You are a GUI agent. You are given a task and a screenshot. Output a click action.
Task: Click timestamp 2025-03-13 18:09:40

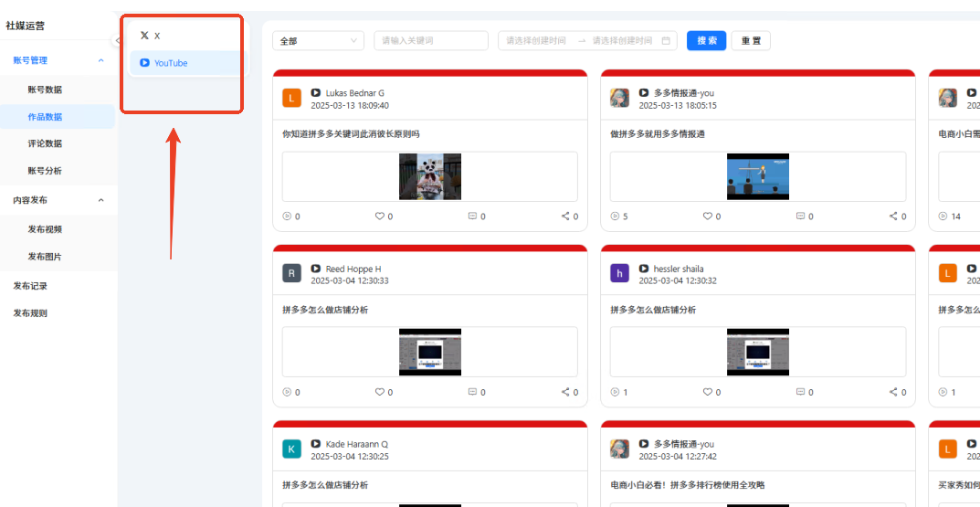(x=350, y=106)
